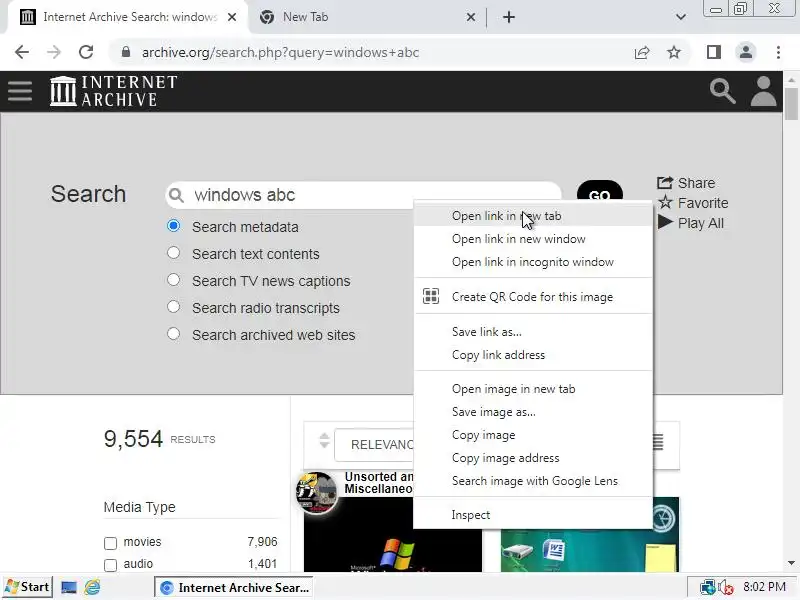
Task: Open the teal desktop thumbnail result
Action: coord(590,548)
